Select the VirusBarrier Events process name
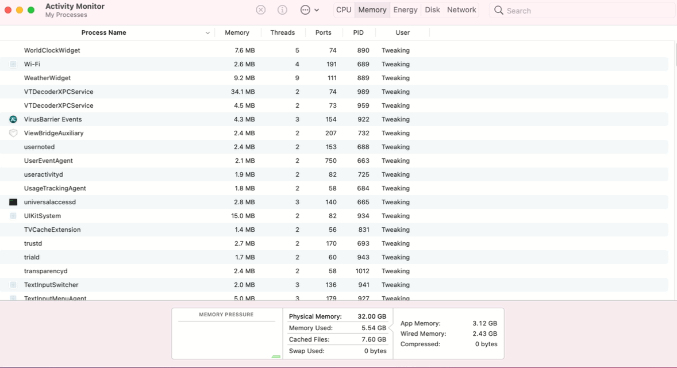This screenshot has width=677, height=368. click(x=53, y=119)
